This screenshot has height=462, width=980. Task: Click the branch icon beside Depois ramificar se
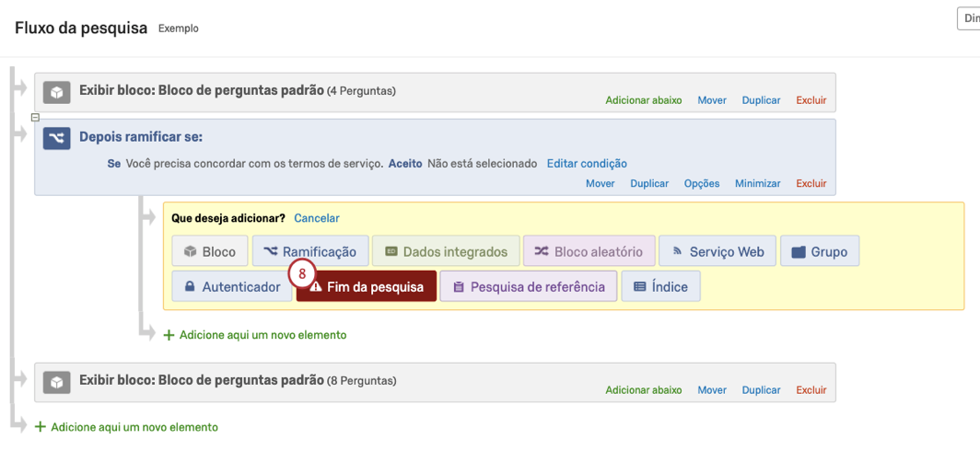pyautogui.click(x=56, y=139)
